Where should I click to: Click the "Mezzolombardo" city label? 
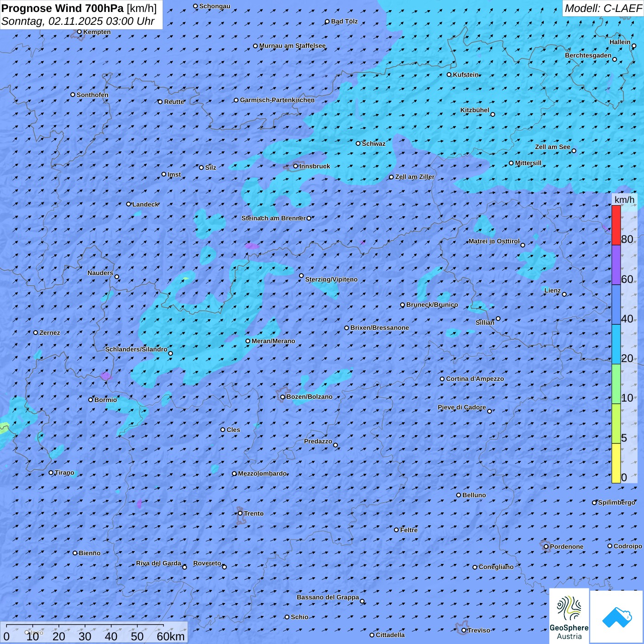pyautogui.click(x=263, y=473)
